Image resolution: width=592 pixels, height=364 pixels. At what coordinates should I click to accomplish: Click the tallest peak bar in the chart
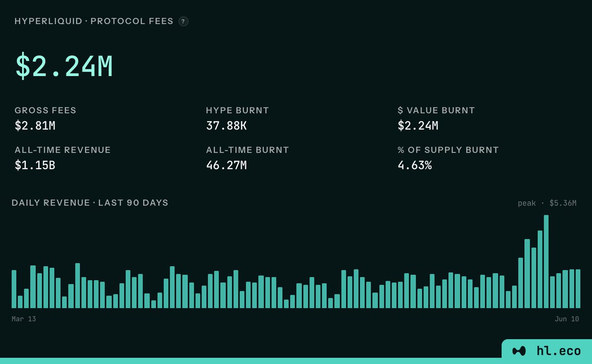[x=546, y=261]
